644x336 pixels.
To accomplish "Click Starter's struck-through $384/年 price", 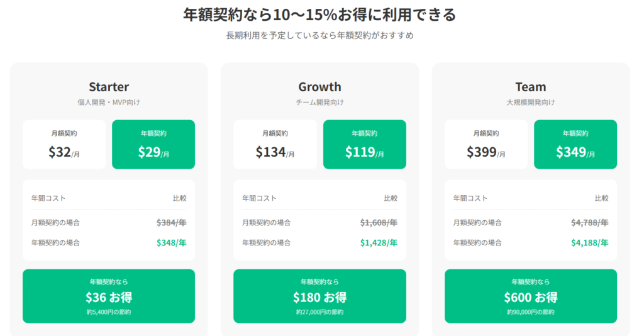I will [171, 223].
